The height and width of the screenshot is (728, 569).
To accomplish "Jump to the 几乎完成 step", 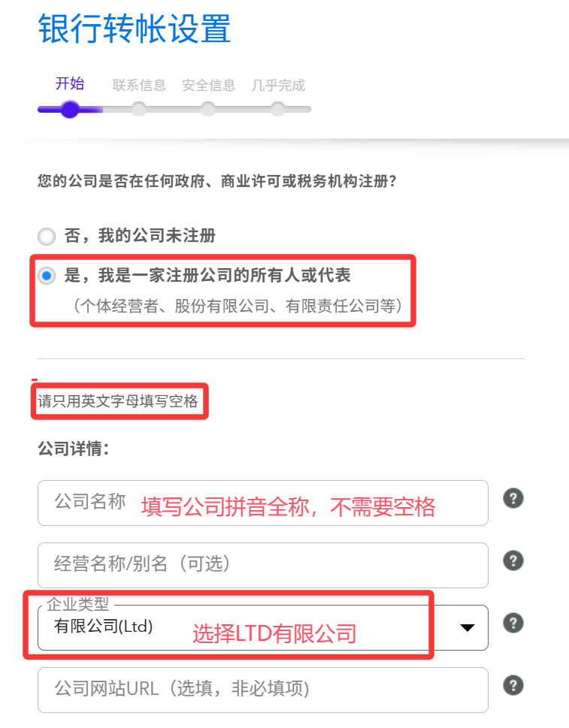I will click(278, 85).
